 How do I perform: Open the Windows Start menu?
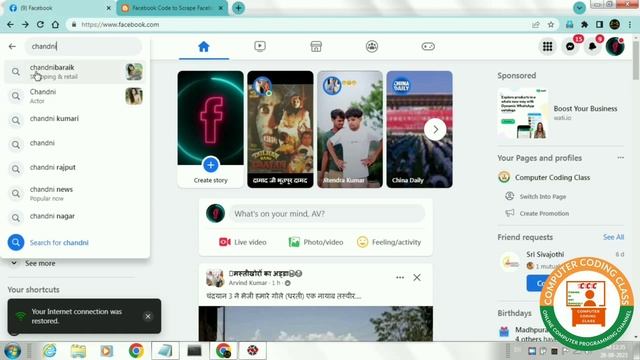pyautogui.click(x=12, y=351)
